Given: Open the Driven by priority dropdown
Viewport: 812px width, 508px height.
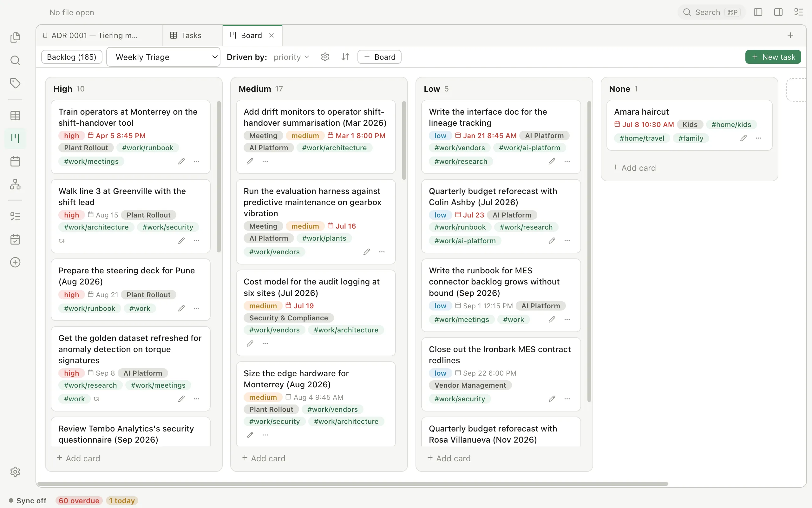Looking at the screenshot, I should [x=291, y=57].
